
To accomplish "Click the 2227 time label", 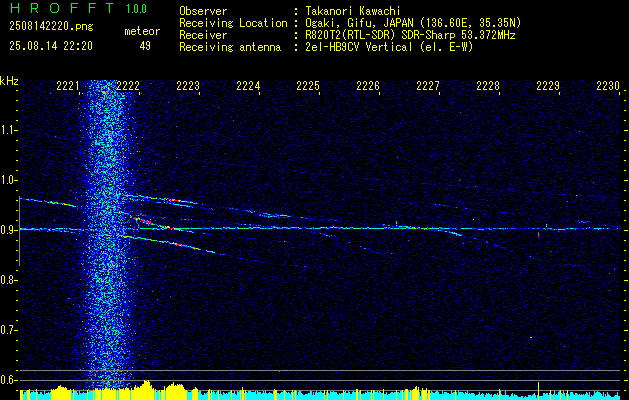I will tap(428, 86).
